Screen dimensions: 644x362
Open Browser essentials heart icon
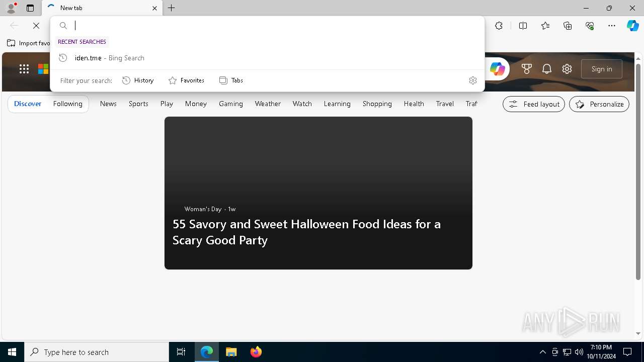pyautogui.click(x=590, y=26)
